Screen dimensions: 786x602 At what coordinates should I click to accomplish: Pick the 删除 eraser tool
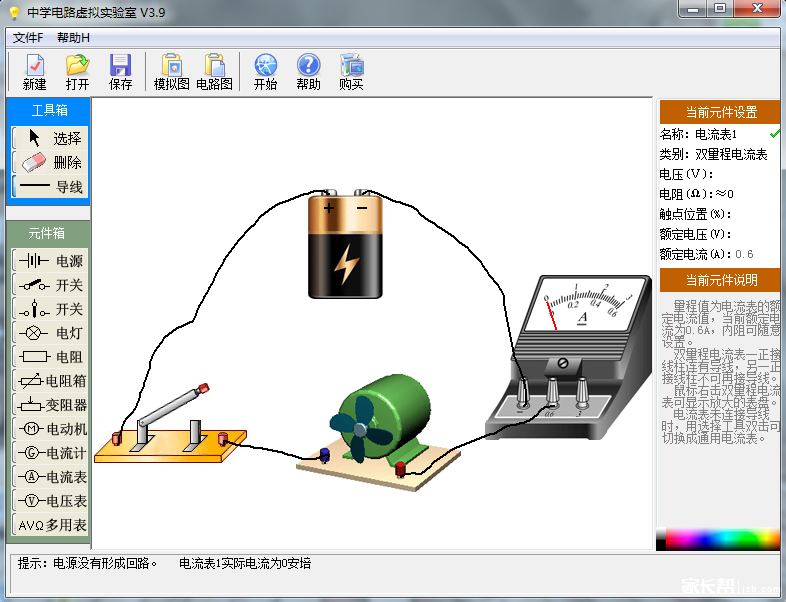click(49, 162)
